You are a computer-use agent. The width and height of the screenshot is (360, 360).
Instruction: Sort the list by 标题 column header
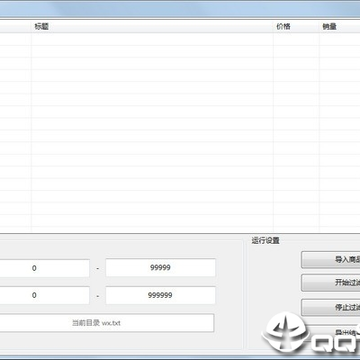pos(152,27)
